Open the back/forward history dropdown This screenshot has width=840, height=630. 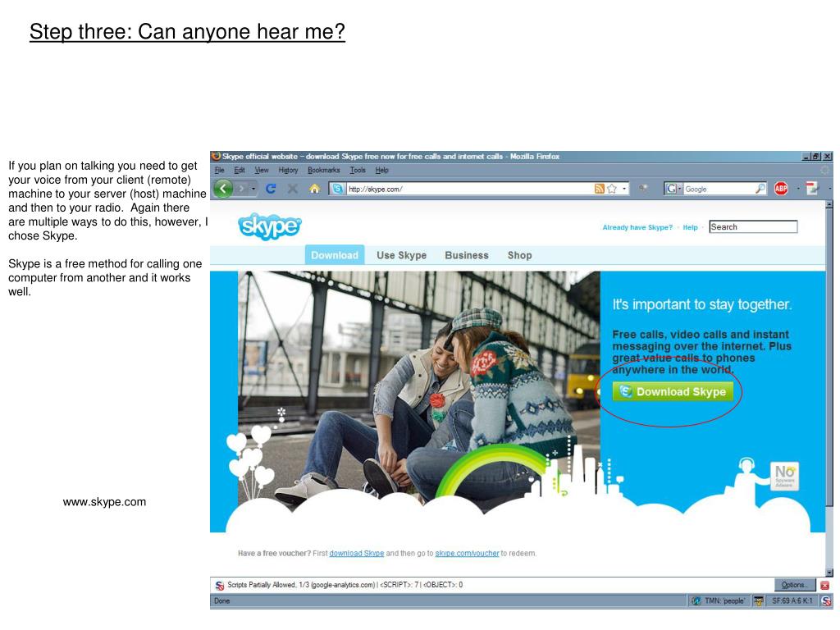(253, 189)
